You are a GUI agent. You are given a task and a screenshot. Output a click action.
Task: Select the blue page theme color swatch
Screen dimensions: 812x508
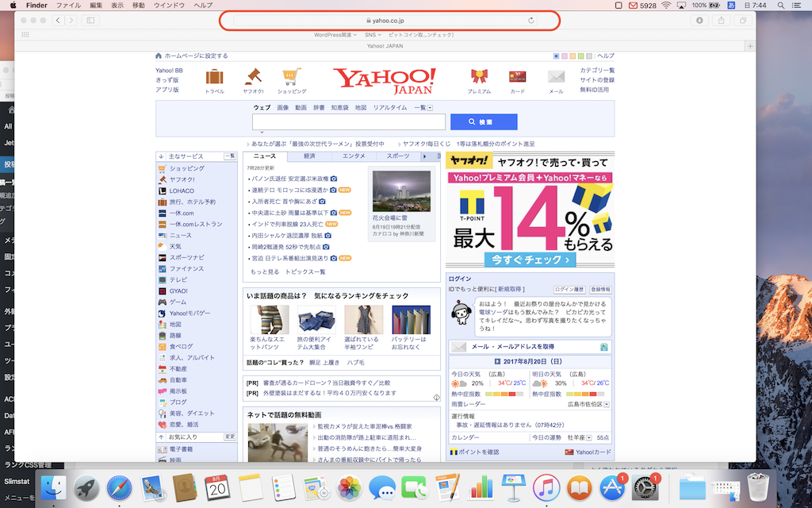pos(556,56)
